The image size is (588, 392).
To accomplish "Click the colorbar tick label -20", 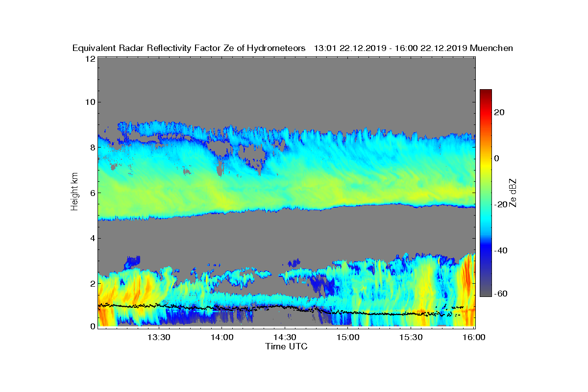I will (501, 204).
